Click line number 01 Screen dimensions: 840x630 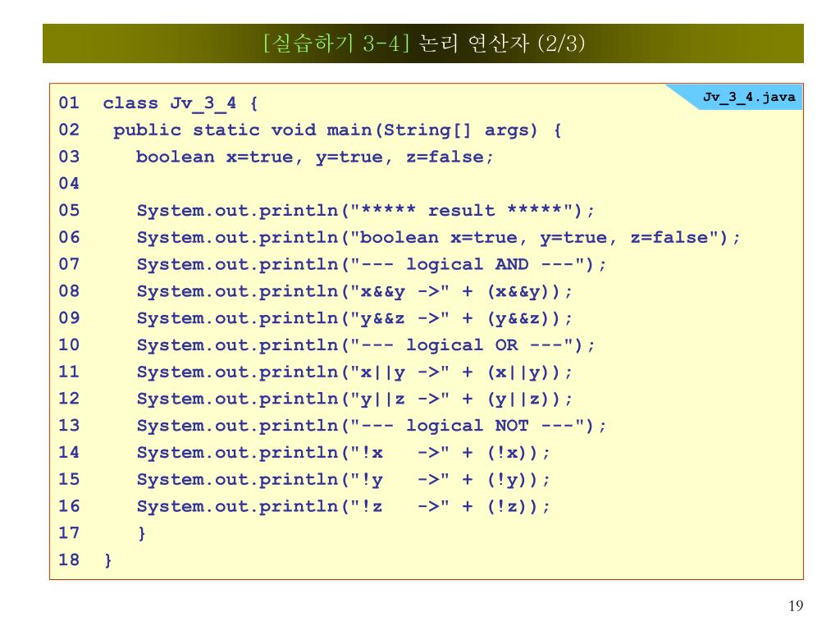[69, 103]
